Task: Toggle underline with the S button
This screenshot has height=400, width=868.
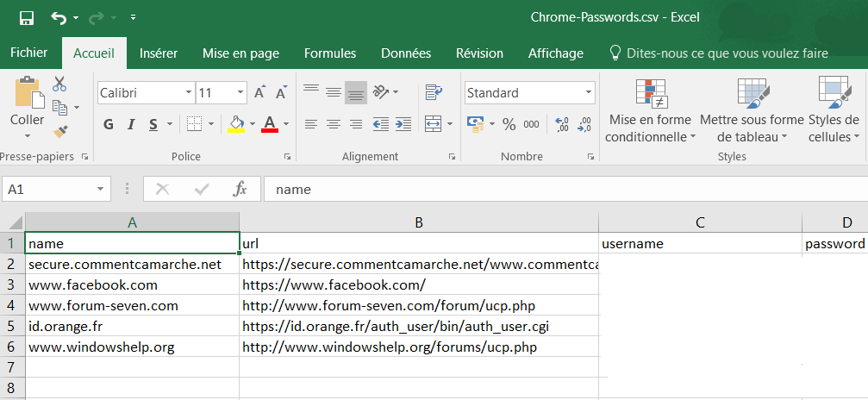Action: pyautogui.click(x=153, y=125)
